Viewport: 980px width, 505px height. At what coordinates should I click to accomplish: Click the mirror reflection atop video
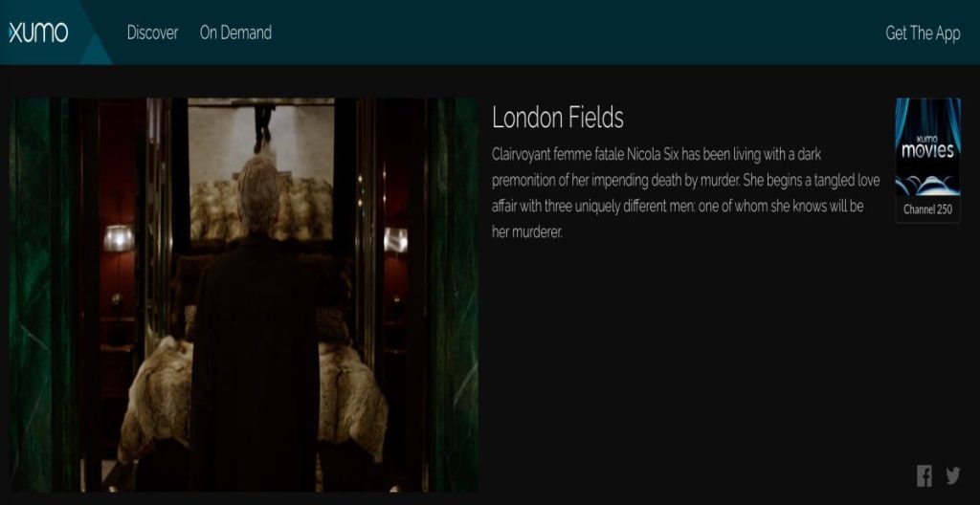[x=260, y=168]
